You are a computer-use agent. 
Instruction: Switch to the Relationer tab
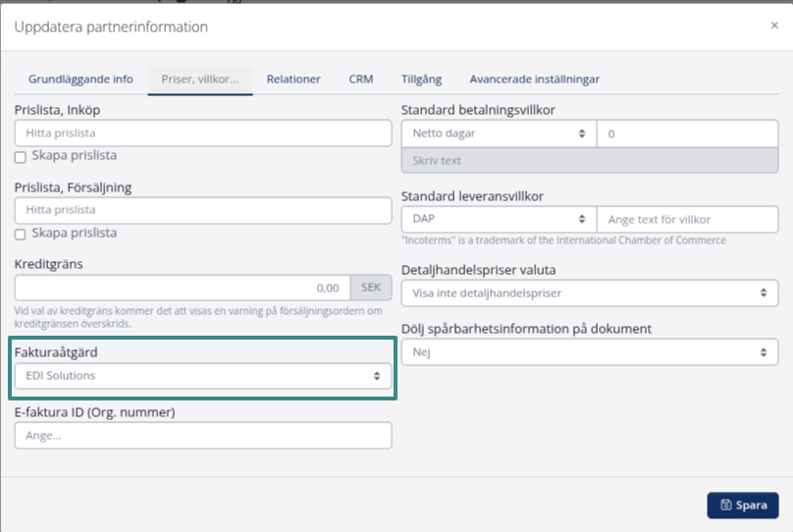pyautogui.click(x=293, y=80)
